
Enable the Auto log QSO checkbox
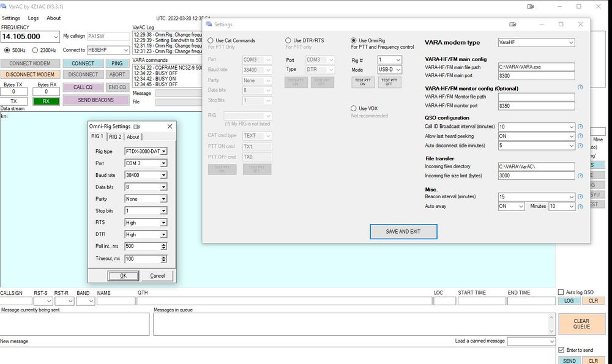(561, 292)
